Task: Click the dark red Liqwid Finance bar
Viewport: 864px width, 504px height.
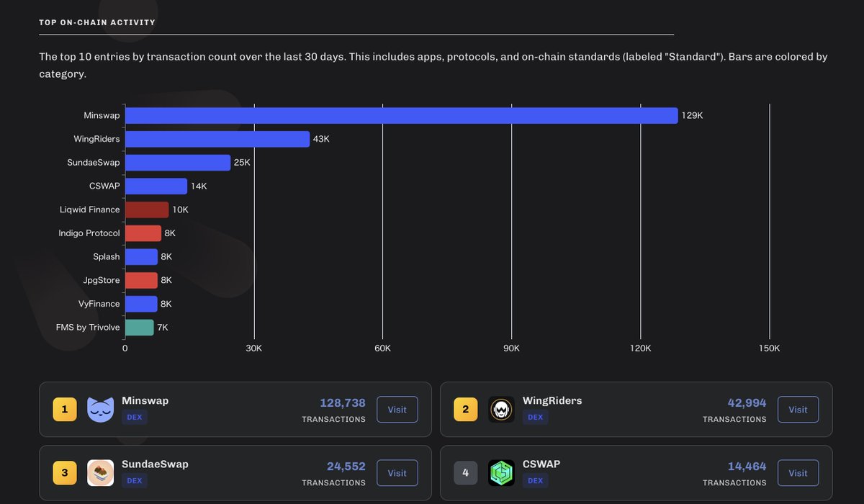Action: [147, 210]
